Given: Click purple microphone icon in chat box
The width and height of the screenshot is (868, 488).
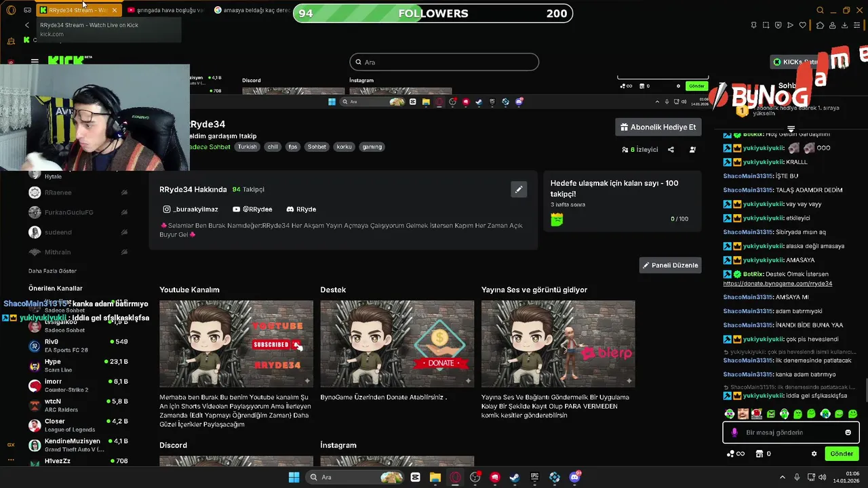Looking at the screenshot, I should point(734,432).
